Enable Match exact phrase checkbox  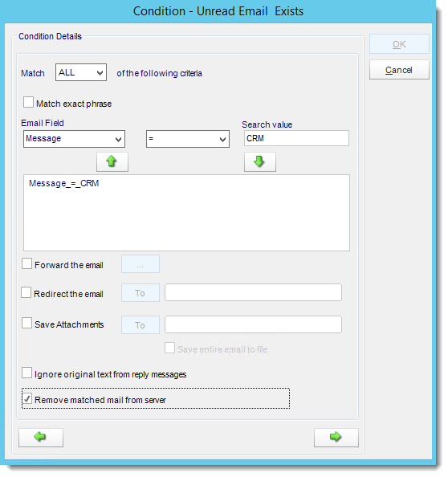29,103
